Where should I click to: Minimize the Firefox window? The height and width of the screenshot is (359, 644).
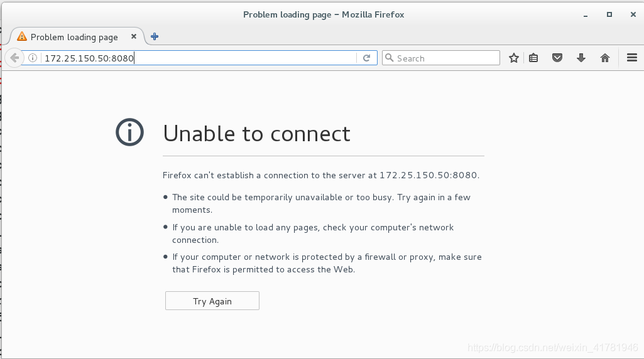coord(586,15)
